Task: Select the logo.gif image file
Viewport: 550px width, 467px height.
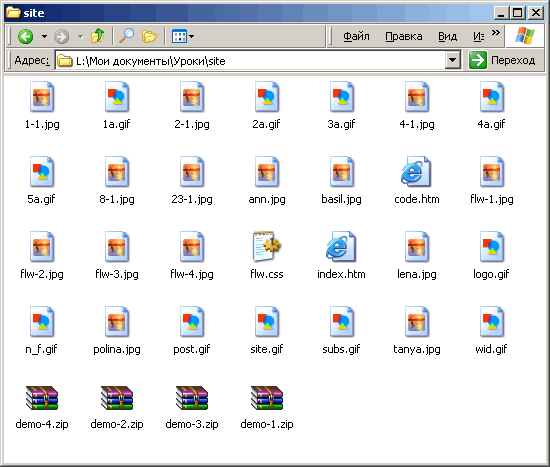Action: pos(491,255)
